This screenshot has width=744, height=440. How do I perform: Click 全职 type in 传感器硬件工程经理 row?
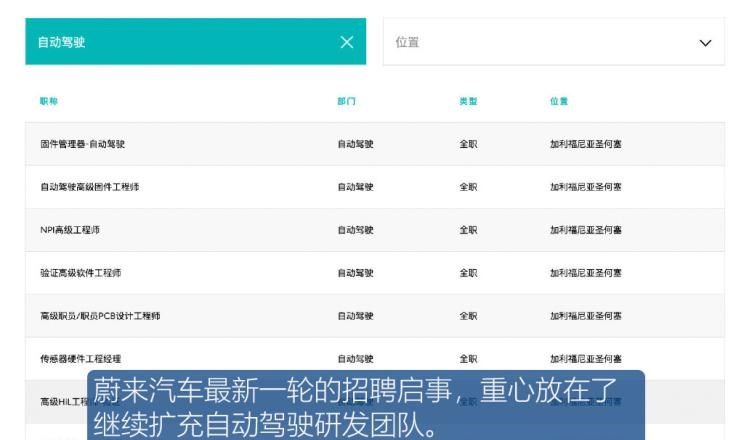tap(468, 359)
